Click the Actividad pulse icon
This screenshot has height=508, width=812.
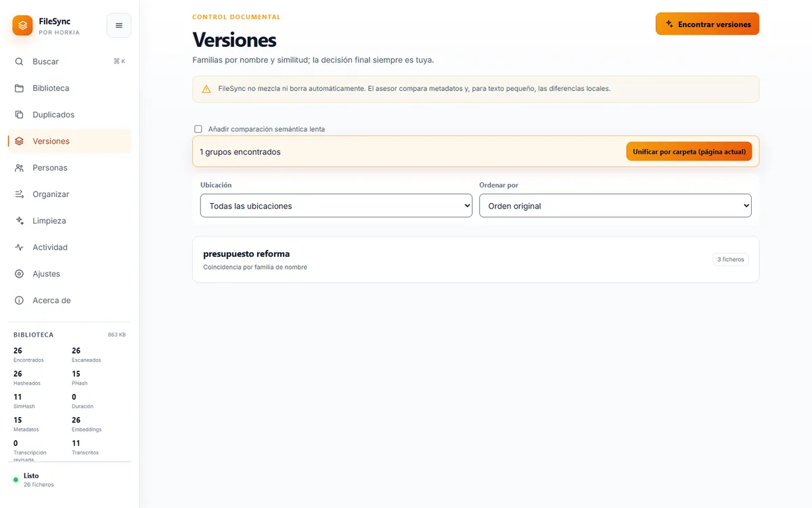coord(19,247)
